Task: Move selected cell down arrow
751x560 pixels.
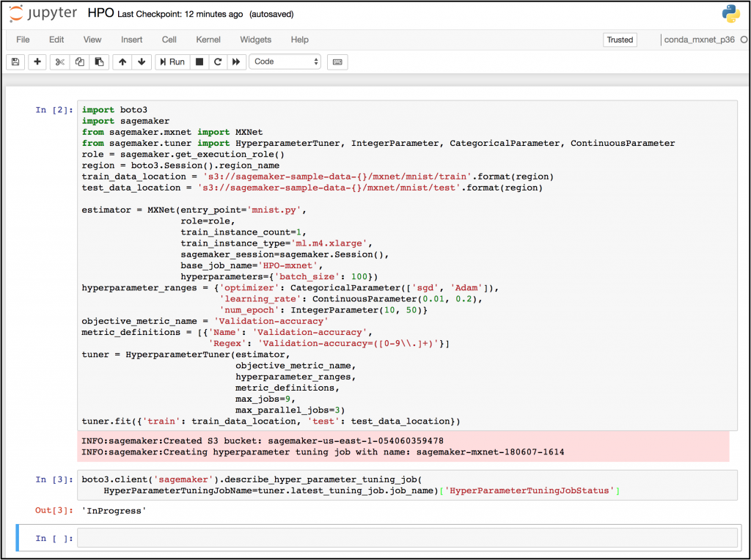Action: (142, 62)
